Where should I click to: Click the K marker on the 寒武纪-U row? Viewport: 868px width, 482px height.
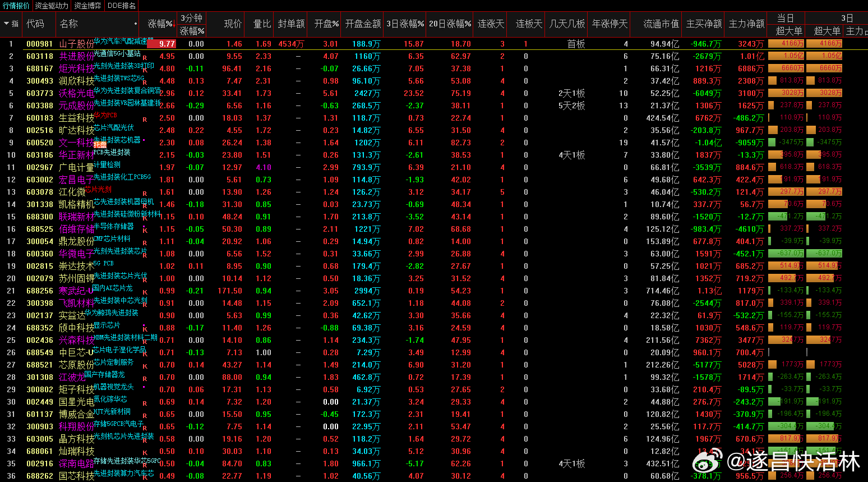point(145,292)
